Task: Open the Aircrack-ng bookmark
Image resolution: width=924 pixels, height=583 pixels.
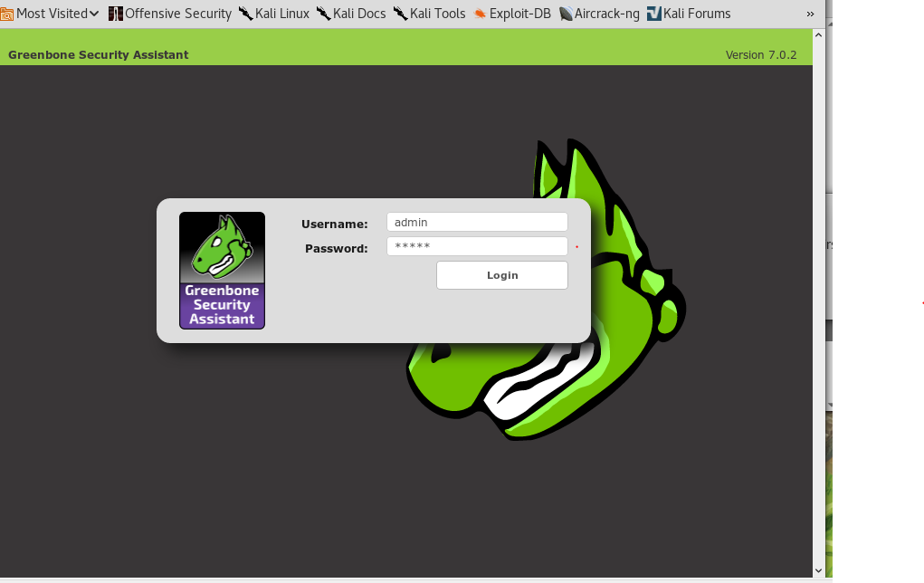Action: click(599, 14)
